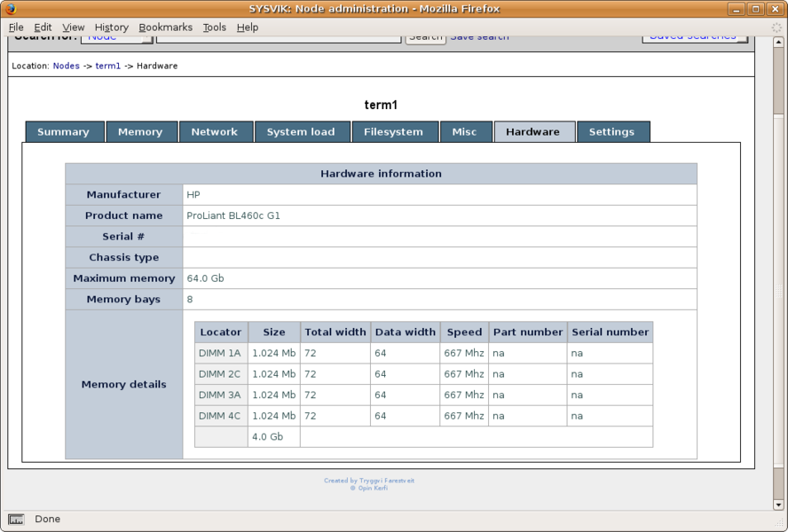Switch to the Settings tab
Screen dimensions: 788x532
(x=613, y=131)
